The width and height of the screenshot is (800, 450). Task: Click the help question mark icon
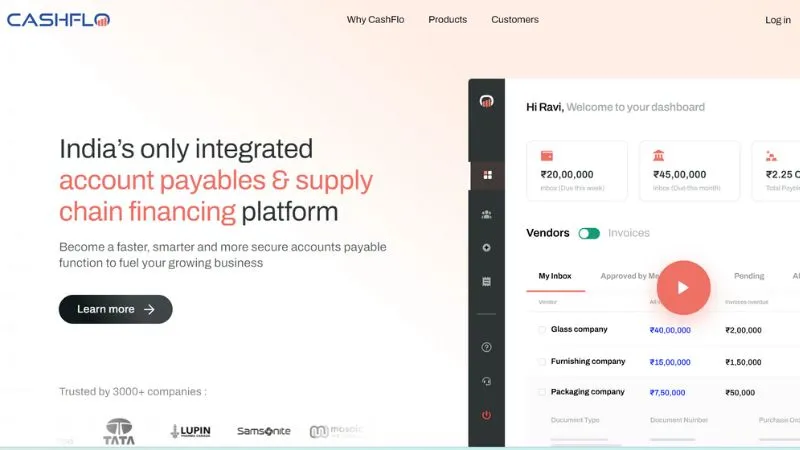click(487, 347)
